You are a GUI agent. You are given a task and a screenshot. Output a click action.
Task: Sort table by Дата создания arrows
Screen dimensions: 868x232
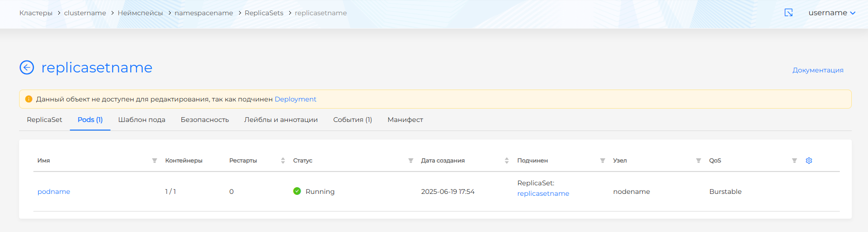point(506,161)
